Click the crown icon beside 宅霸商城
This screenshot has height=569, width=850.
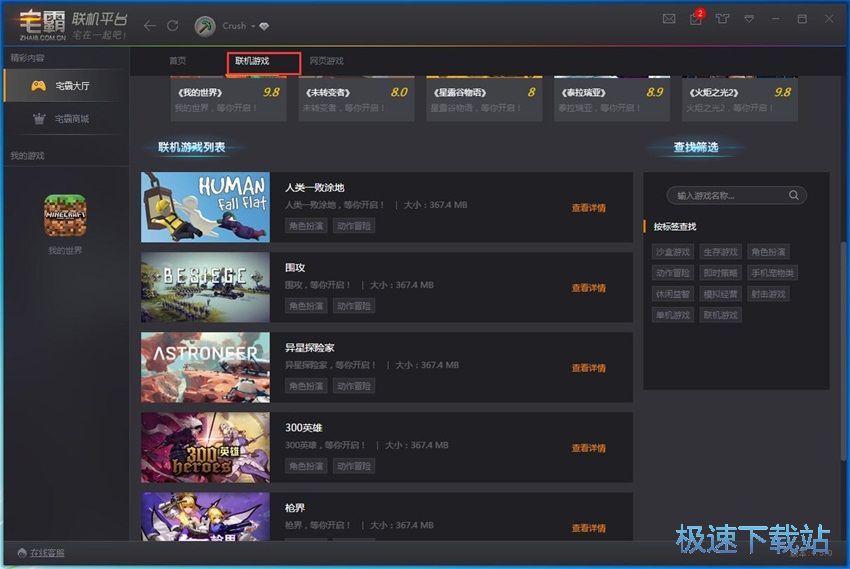pyautogui.click(x=39, y=119)
